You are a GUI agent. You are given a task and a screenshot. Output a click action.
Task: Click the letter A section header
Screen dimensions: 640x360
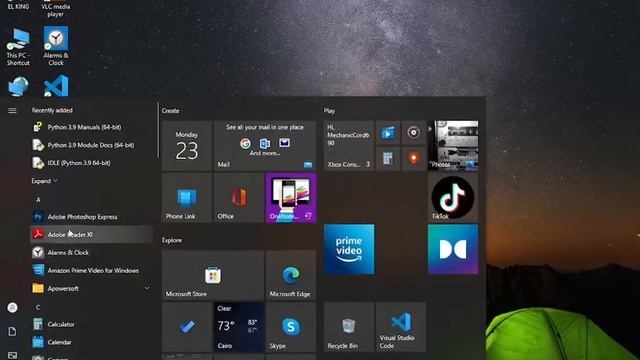(x=38, y=200)
